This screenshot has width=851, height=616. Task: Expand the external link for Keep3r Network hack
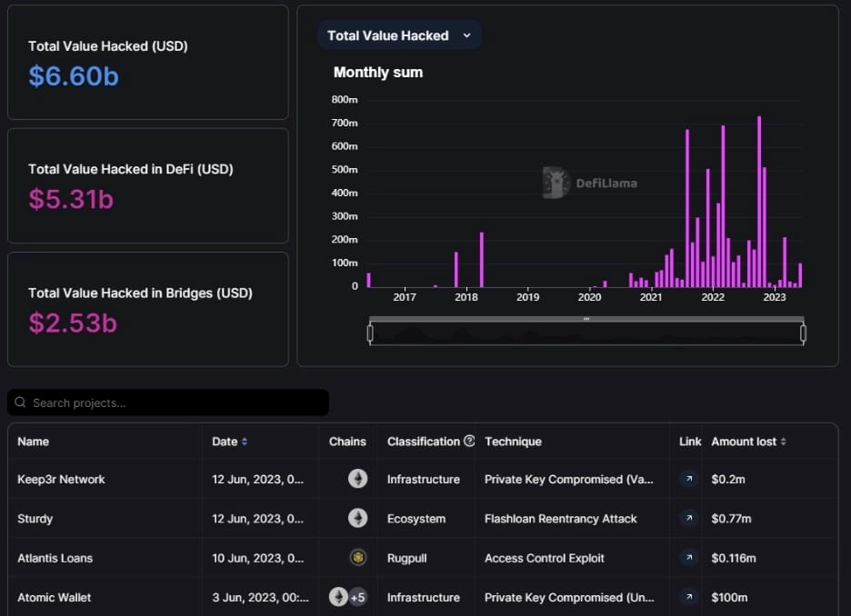[x=688, y=479]
